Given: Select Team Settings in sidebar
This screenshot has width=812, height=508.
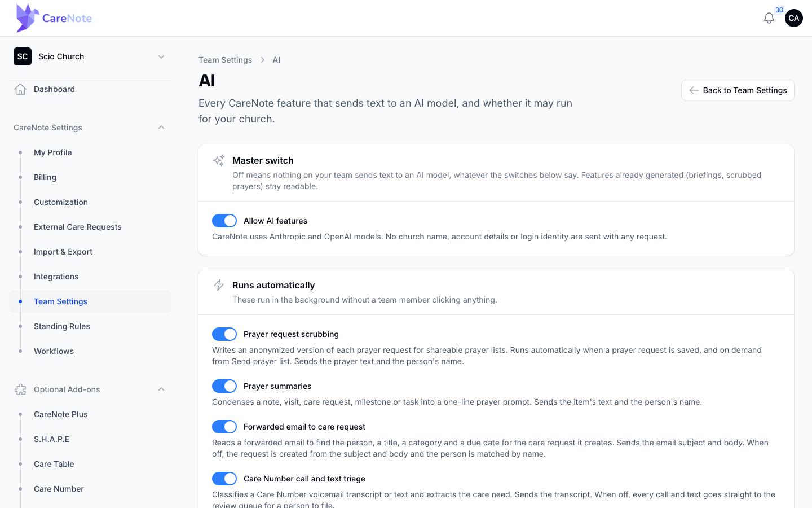Looking at the screenshot, I should pyautogui.click(x=90, y=301).
